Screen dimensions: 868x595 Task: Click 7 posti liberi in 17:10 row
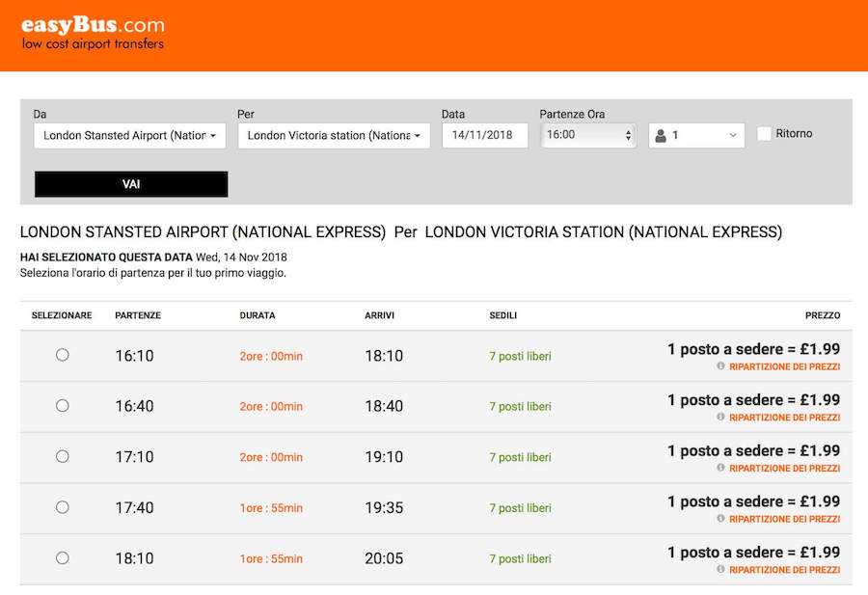[x=521, y=458]
